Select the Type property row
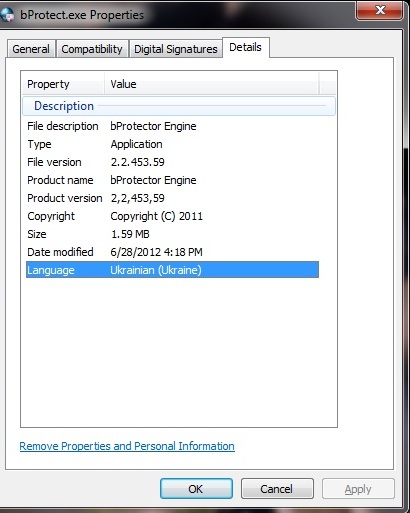This screenshot has width=410, height=513. click(172, 144)
